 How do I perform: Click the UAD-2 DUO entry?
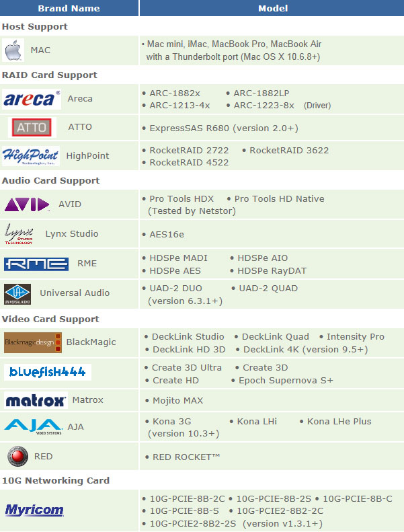(x=175, y=289)
